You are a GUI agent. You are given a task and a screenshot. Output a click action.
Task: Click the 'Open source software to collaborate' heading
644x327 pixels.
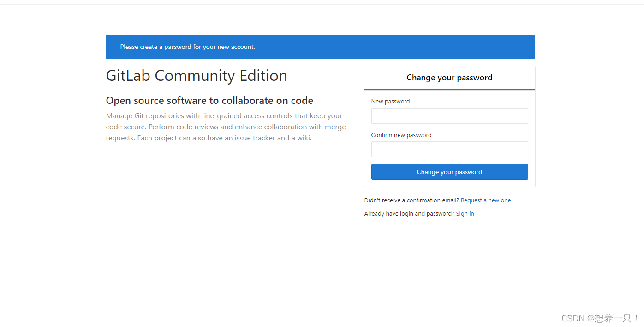tap(209, 101)
